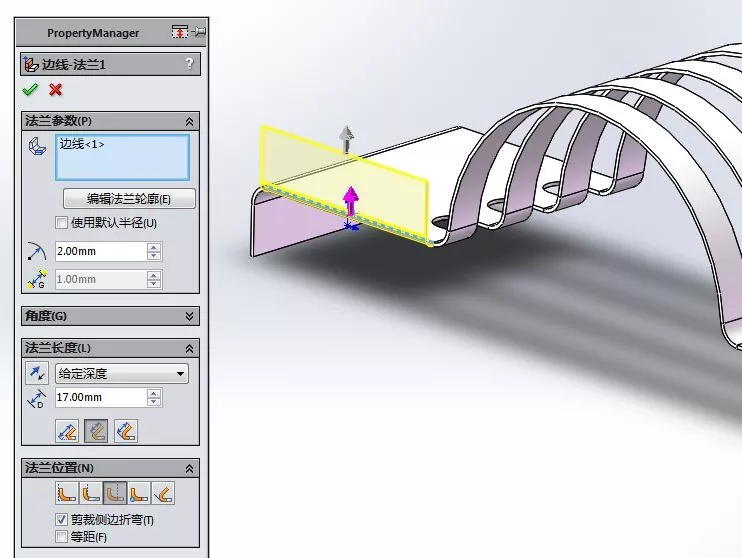Select inner virtual sharp length option
Screen dimensions: 742x558
pyautogui.click(x=96, y=431)
